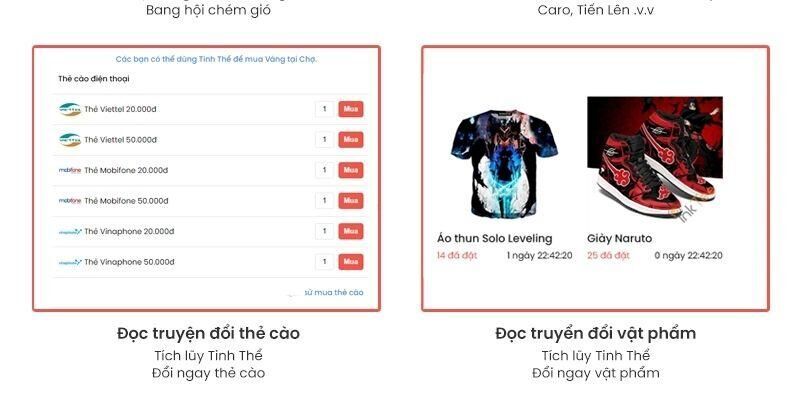Buy the Thẻ Vinaphone 20.000đ card
The height and width of the screenshot is (415, 800).
tap(351, 231)
